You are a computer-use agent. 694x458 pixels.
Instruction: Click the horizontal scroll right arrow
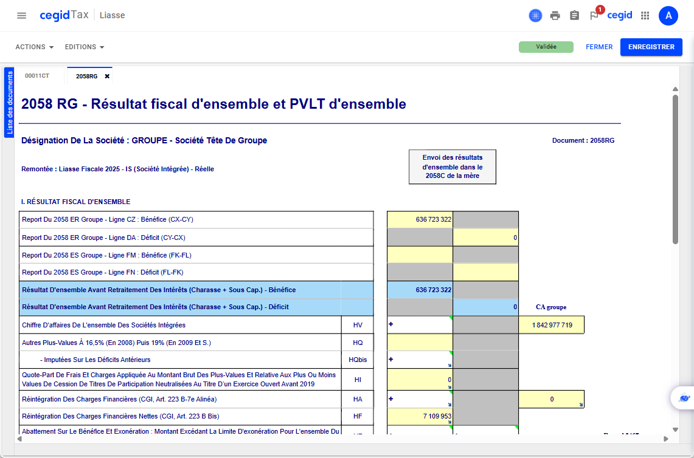(x=666, y=439)
